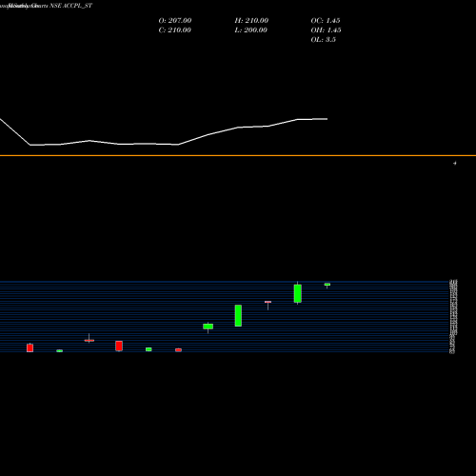Select the low price label L: 200.00

point(250,30)
